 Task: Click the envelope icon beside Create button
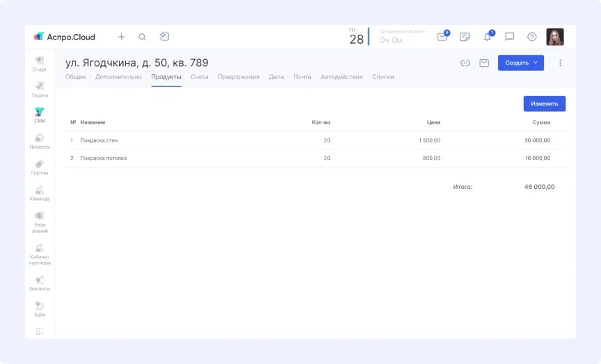click(484, 63)
